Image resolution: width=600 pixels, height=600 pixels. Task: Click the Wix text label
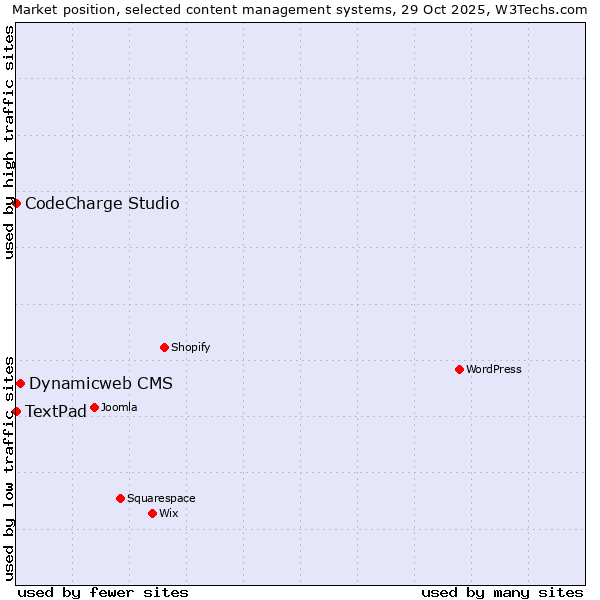click(x=168, y=514)
